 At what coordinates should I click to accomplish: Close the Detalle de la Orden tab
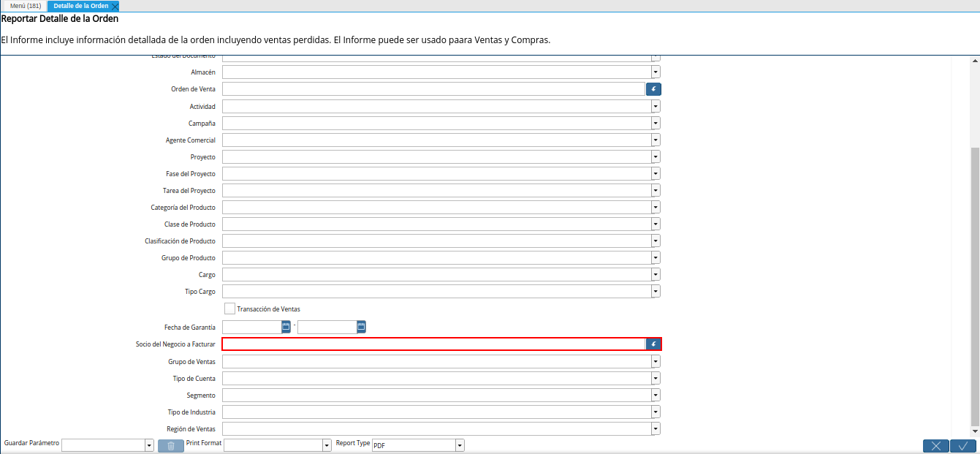coord(115,6)
